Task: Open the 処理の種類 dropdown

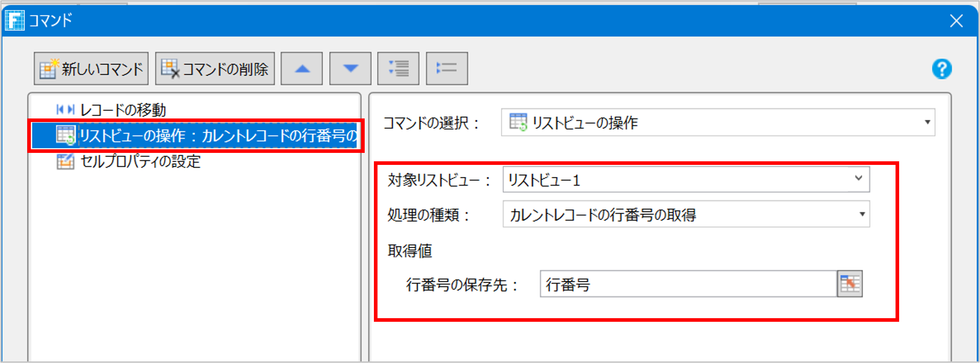Action: pos(686,215)
